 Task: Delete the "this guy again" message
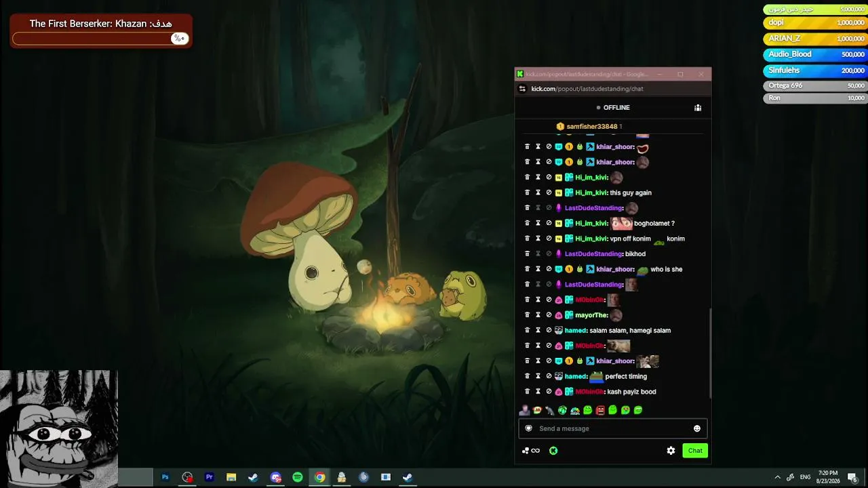point(528,192)
